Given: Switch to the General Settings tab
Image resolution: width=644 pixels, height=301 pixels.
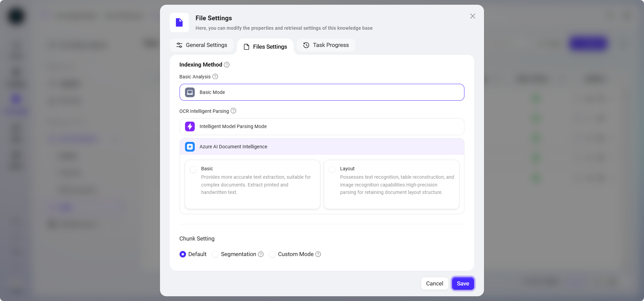Looking at the screenshot, I should [202, 45].
